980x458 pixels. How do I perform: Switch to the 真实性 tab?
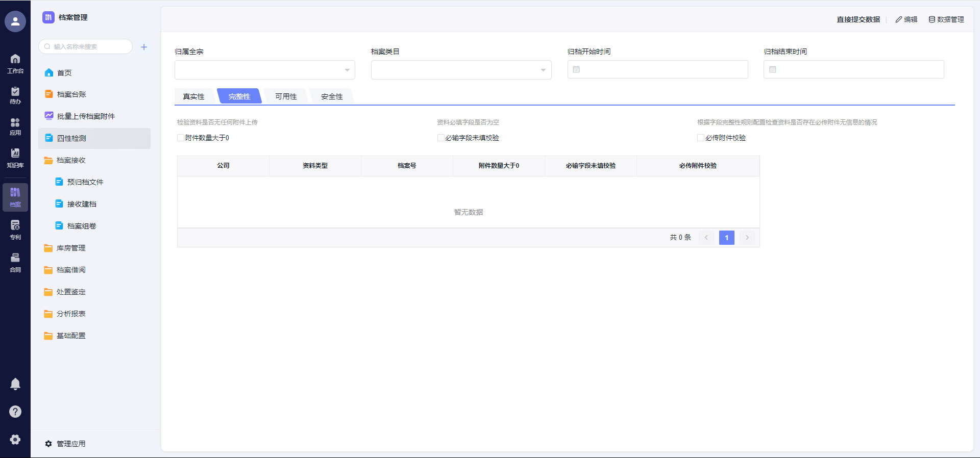(193, 96)
